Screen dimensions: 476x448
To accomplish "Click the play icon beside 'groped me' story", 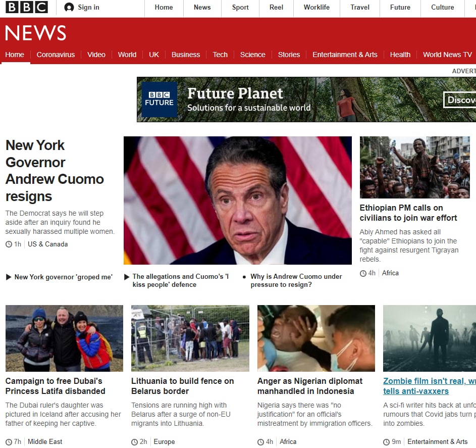I will 9,277.
